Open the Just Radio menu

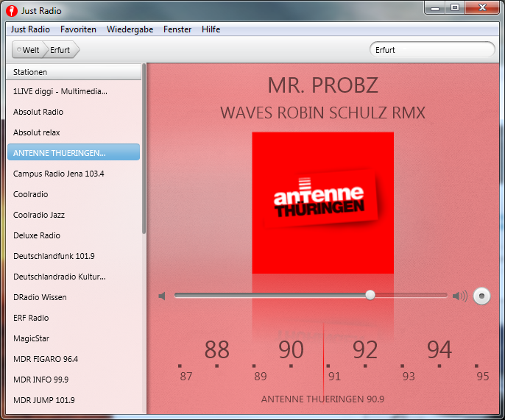(x=30, y=29)
